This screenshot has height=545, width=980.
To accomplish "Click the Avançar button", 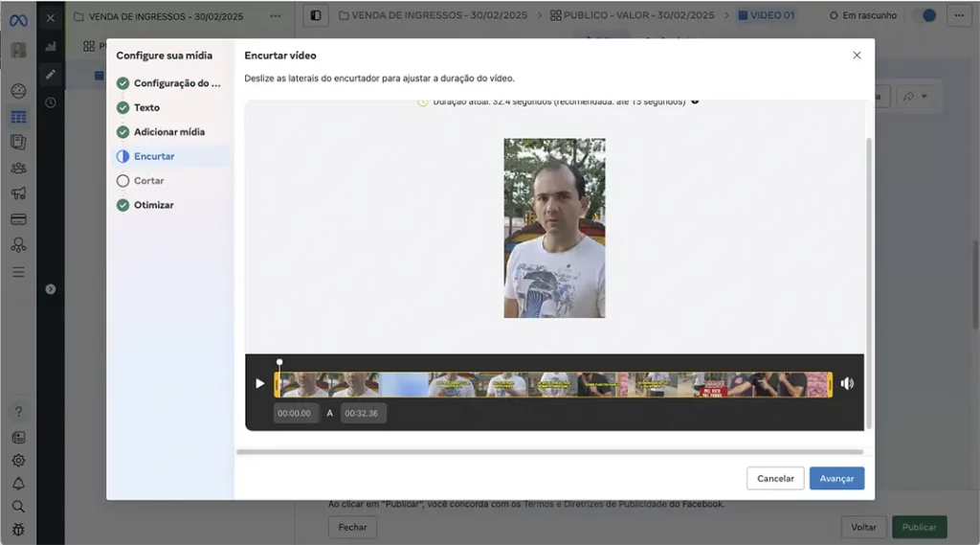I will pos(836,479).
